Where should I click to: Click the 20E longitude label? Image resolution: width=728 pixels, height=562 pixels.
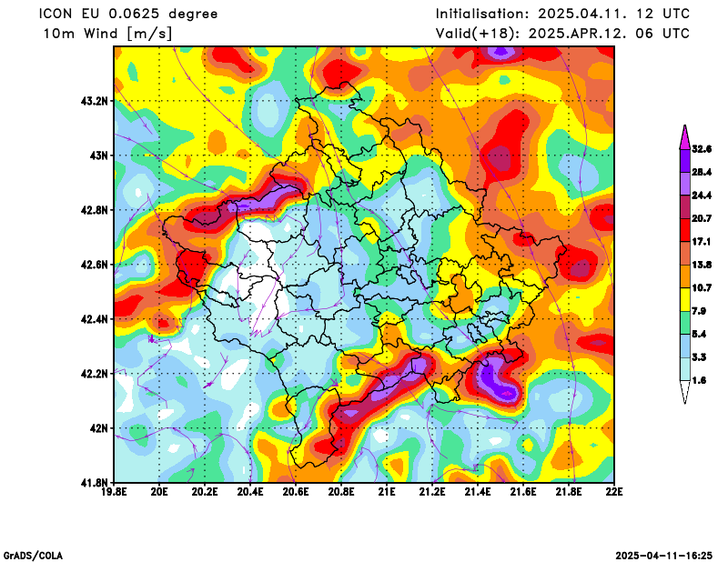pyautogui.click(x=159, y=492)
